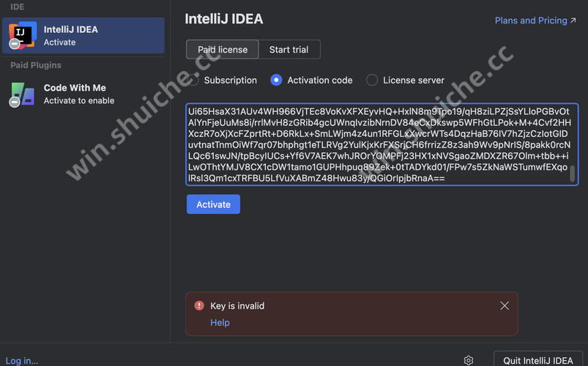This screenshot has width=588, height=366.
Task: Select the Subscription radio option
Action: pyautogui.click(x=193, y=80)
